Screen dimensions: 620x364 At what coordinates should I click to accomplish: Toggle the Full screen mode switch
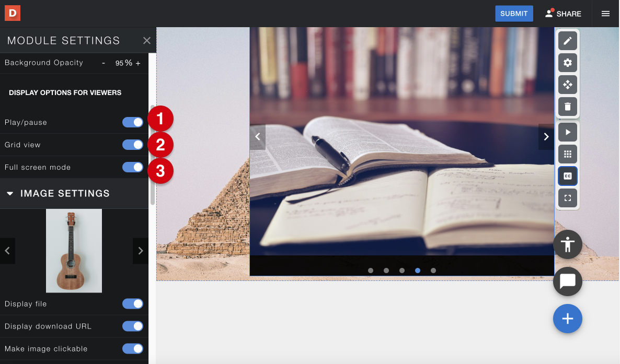coord(132,167)
